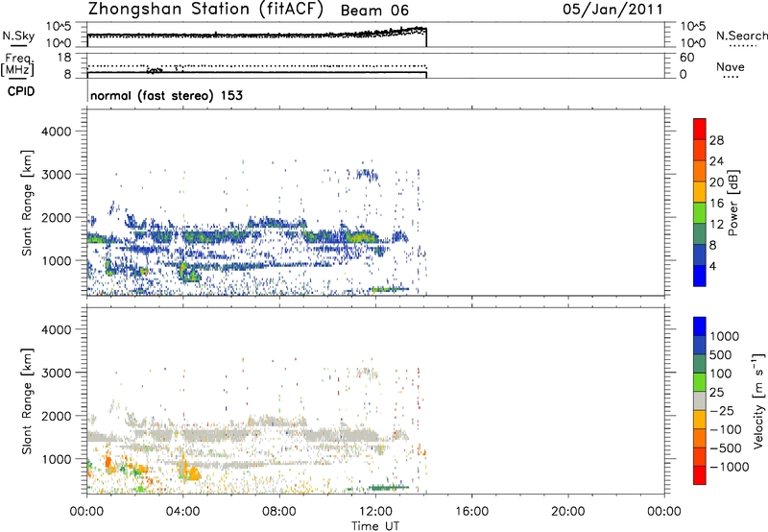Click the '-1000' velocity colorbar tick value

[730, 467]
